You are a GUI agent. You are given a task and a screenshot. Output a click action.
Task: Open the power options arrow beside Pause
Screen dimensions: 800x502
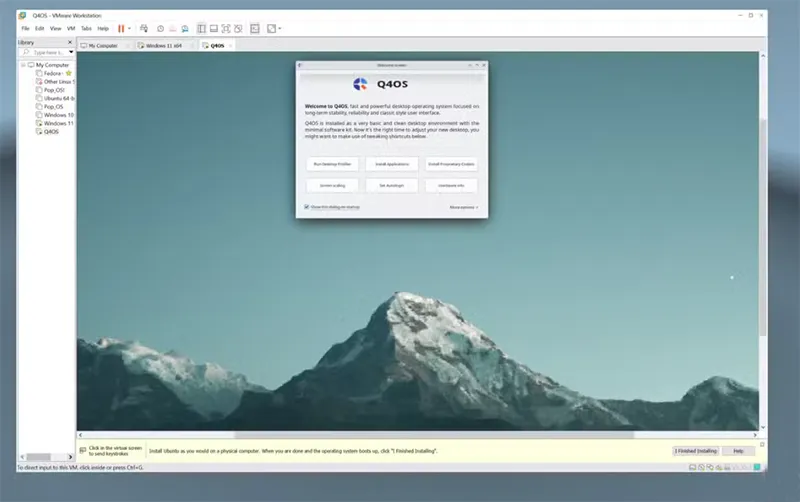pyautogui.click(x=129, y=29)
